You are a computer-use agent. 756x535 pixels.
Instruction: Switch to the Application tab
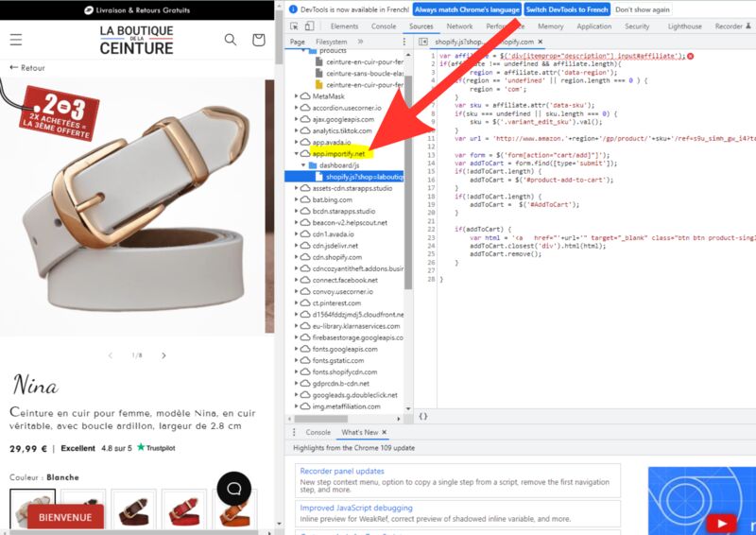pos(594,26)
